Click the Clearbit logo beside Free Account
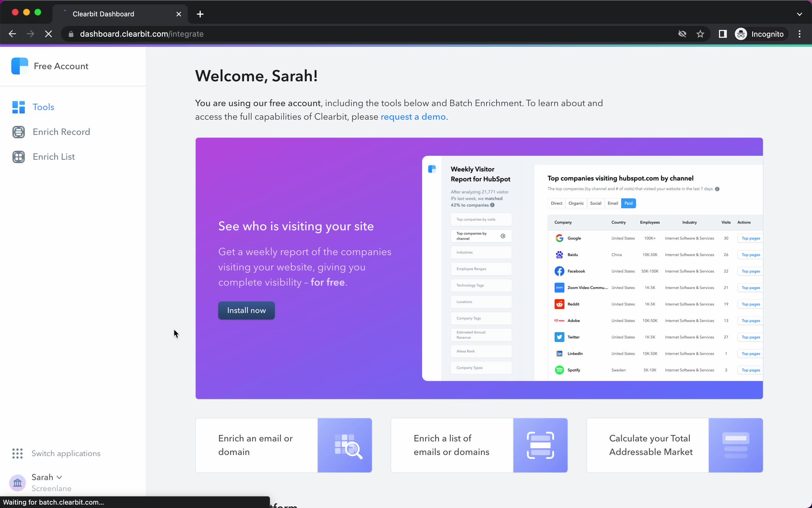The width and height of the screenshot is (812, 508). [19, 66]
